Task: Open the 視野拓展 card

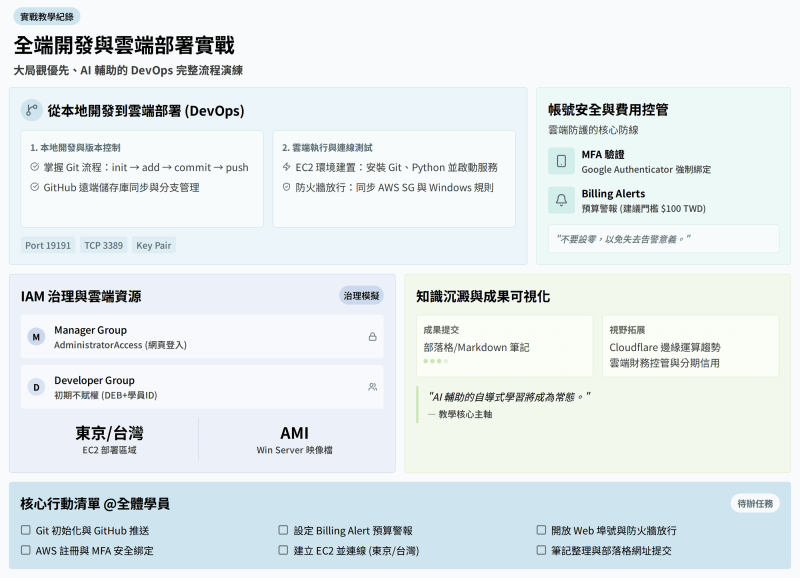Action: pos(691,346)
